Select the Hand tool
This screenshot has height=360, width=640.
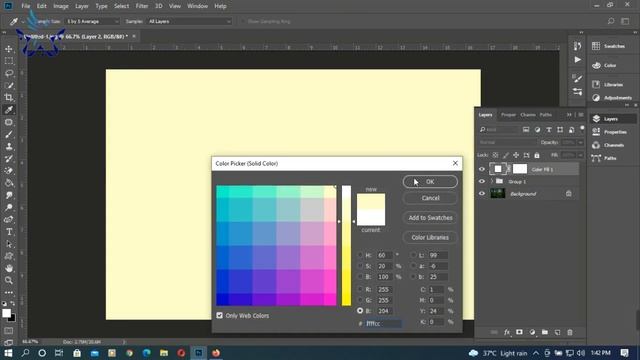pyautogui.click(x=9, y=268)
